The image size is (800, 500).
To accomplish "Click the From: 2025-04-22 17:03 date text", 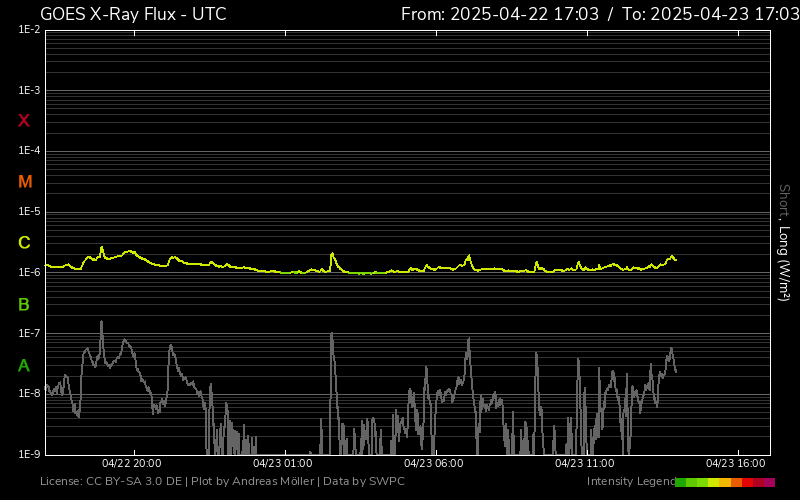I will (x=499, y=14).
